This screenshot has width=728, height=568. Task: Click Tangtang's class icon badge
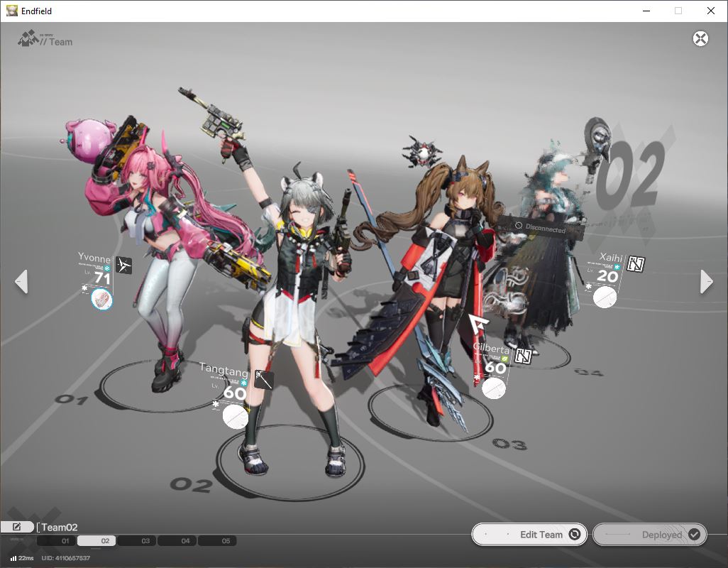(264, 379)
